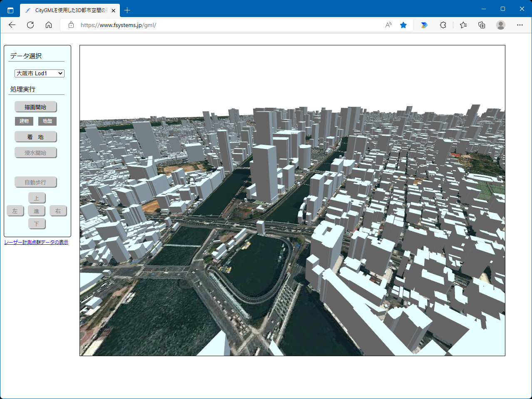This screenshot has width=532, height=399.
Task: Open the Read Aloud icon
Action: (388, 25)
